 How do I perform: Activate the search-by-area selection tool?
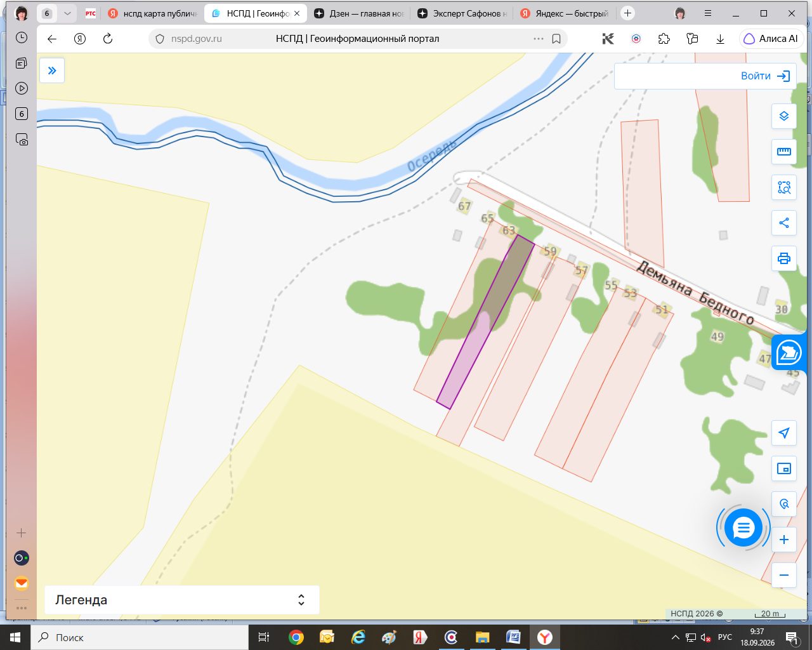784,187
